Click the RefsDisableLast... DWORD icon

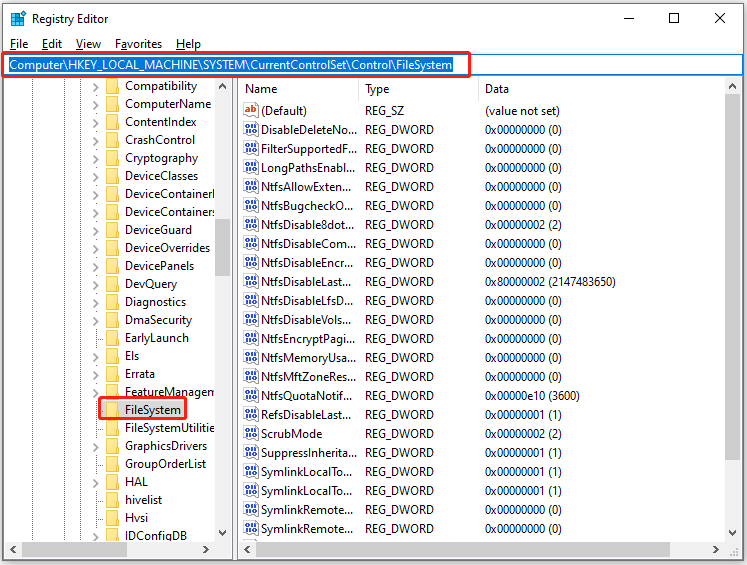(251, 414)
